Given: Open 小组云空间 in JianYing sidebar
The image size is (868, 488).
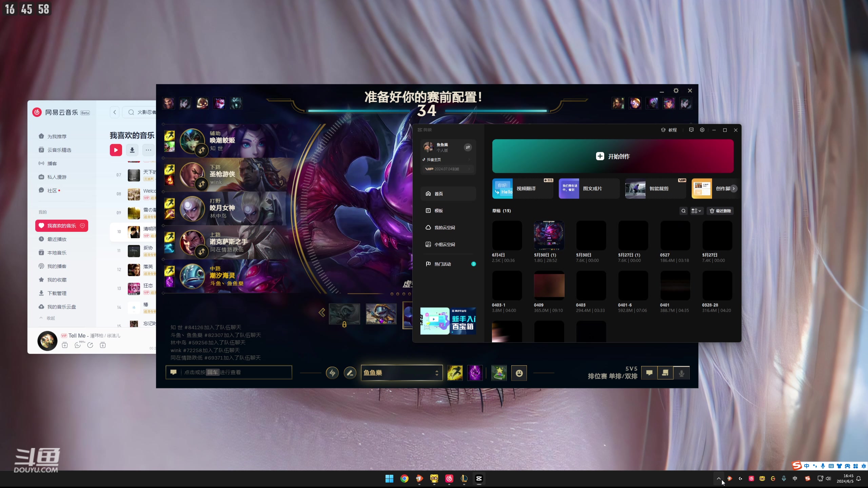Looking at the screenshot, I should pyautogui.click(x=448, y=244).
